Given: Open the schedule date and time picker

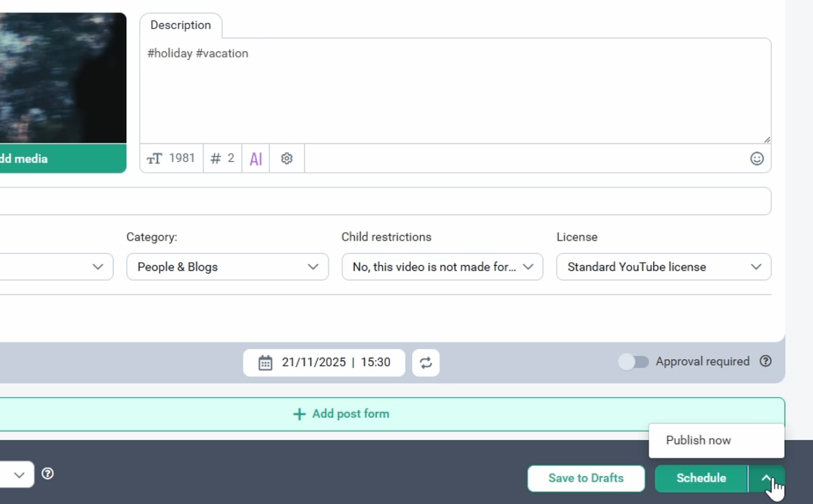Looking at the screenshot, I should [x=324, y=363].
